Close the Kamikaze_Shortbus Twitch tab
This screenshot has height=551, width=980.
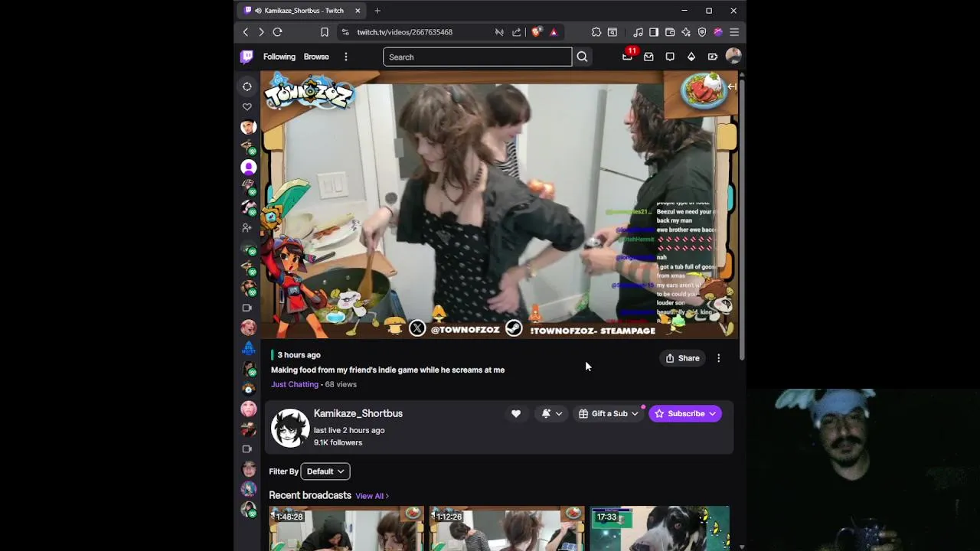click(x=358, y=11)
